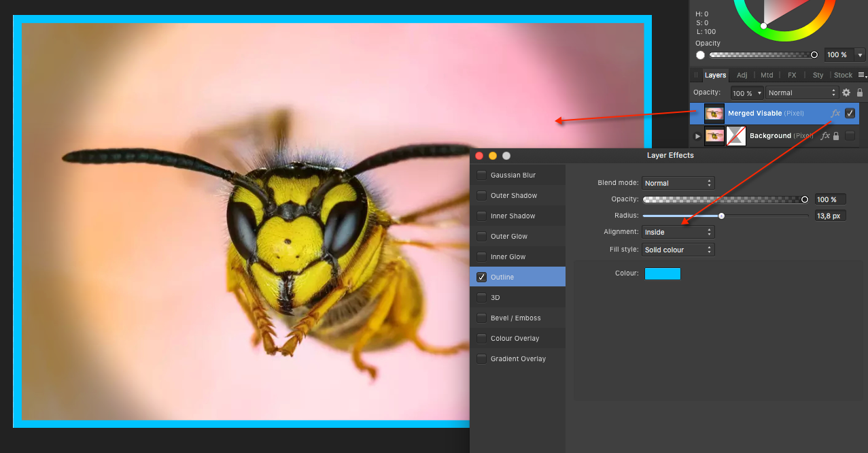Image resolution: width=868 pixels, height=453 pixels.
Task: Switch to the FX panel tab
Action: pyautogui.click(x=792, y=75)
